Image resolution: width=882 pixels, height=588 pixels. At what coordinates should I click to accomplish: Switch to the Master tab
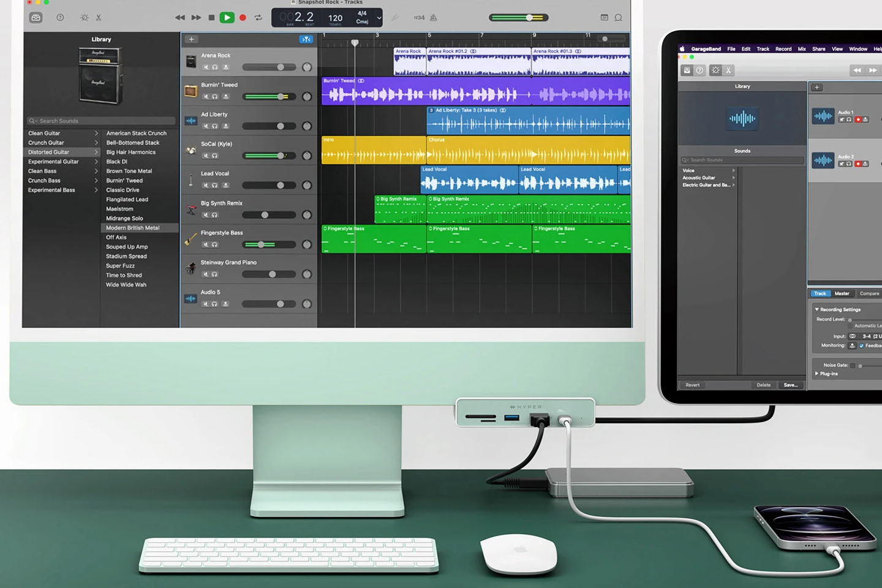(842, 293)
